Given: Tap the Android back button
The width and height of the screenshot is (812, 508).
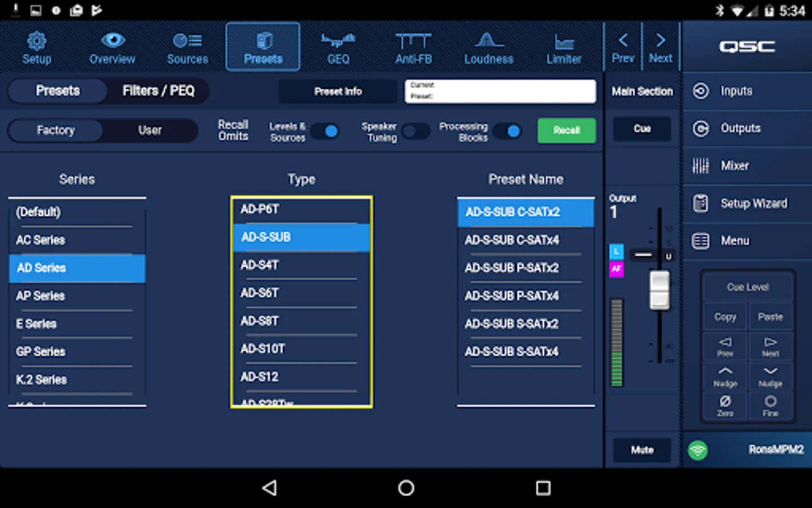Looking at the screenshot, I should point(270,488).
